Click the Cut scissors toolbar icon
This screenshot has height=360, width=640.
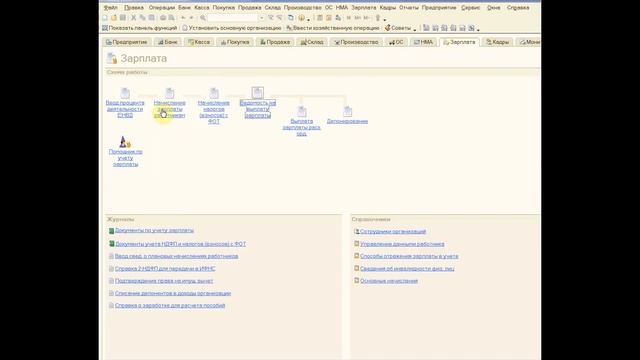133,18
